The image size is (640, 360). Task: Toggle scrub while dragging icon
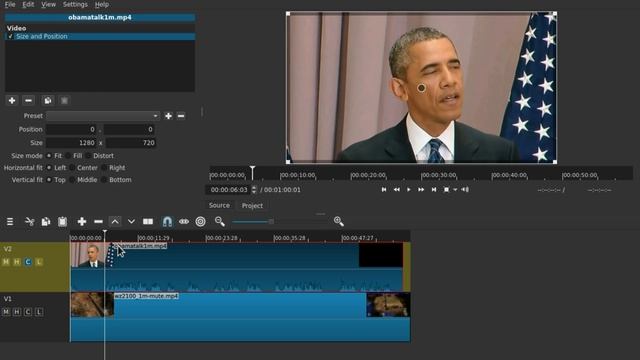point(184,222)
